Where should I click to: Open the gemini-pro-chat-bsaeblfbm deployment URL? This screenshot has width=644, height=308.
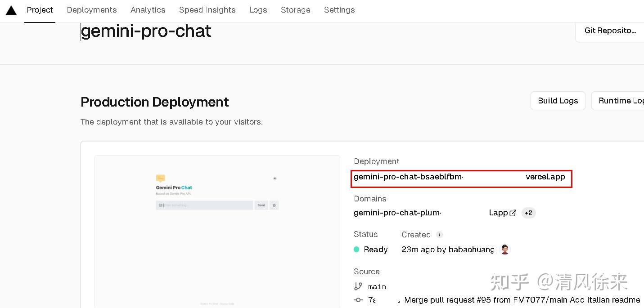(459, 177)
